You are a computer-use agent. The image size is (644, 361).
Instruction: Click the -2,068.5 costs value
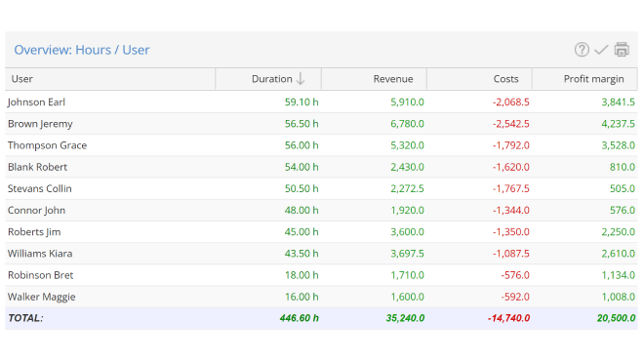[511, 102]
